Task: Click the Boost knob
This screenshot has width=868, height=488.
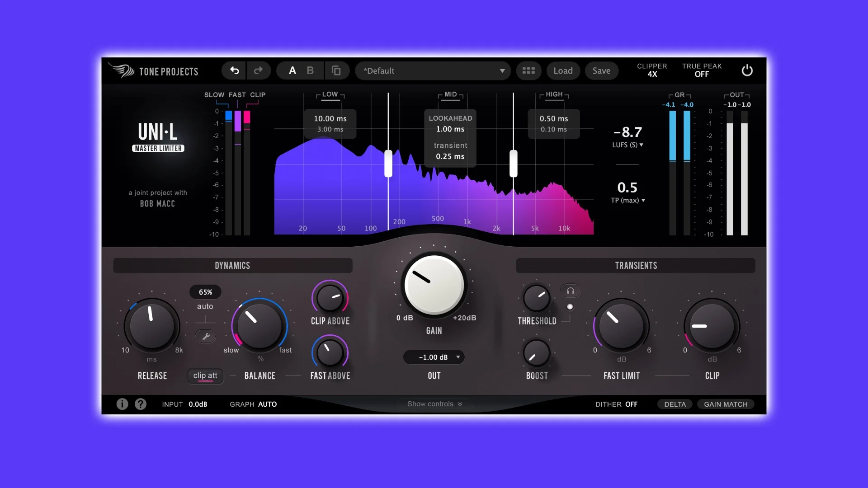Action: click(537, 353)
